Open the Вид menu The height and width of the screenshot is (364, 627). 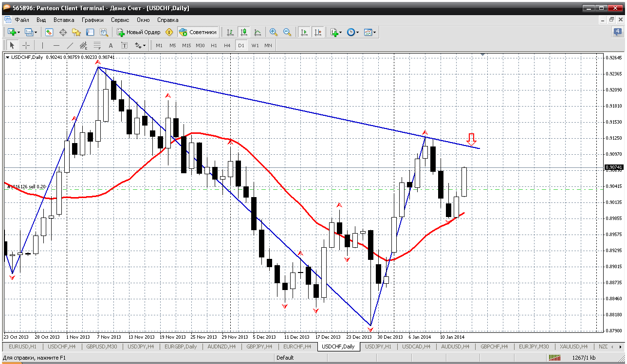(x=41, y=20)
